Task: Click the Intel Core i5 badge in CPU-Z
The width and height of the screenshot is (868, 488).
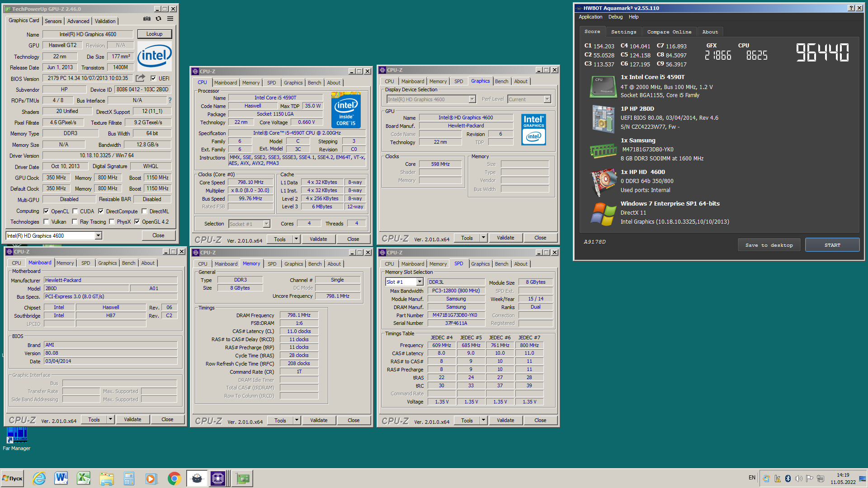Action: click(346, 110)
